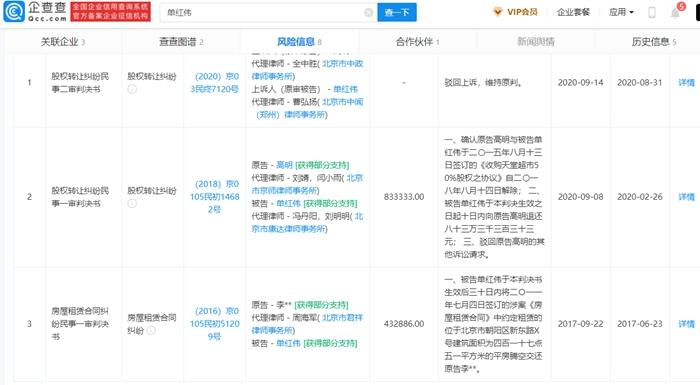This screenshot has width=700, height=385.
Task: Expand the 应用 dropdown menu
Action: click(621, 12)
